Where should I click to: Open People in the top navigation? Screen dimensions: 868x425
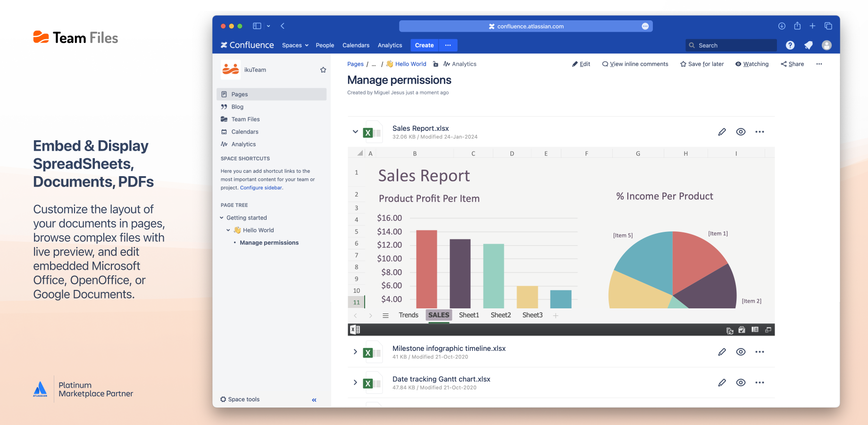(325, 45)
